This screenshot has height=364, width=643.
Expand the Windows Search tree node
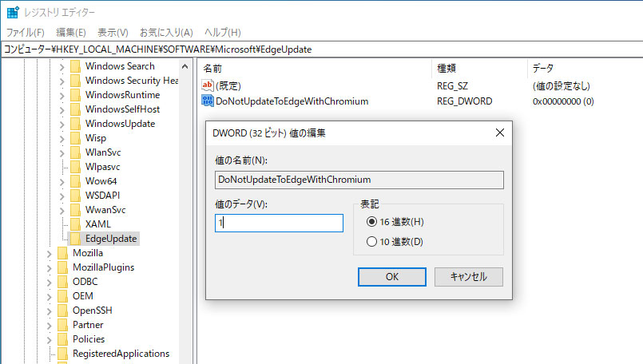click(62, 67)
